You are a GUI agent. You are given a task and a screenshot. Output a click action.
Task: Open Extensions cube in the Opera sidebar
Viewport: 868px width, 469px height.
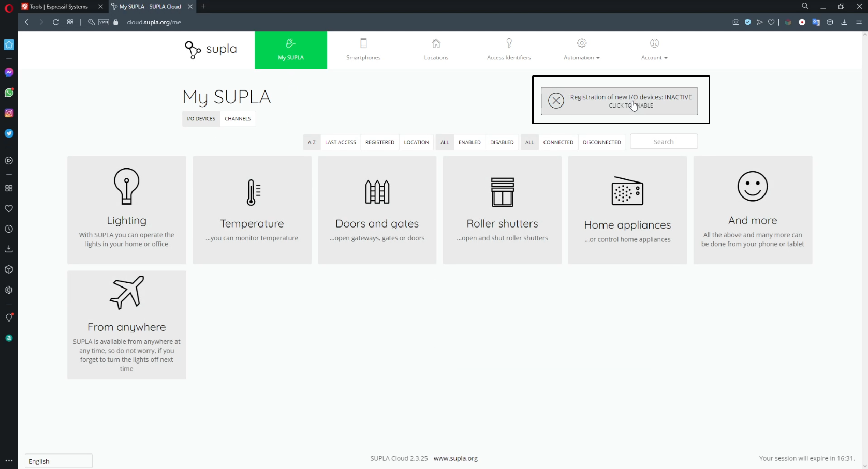point(9,269)
